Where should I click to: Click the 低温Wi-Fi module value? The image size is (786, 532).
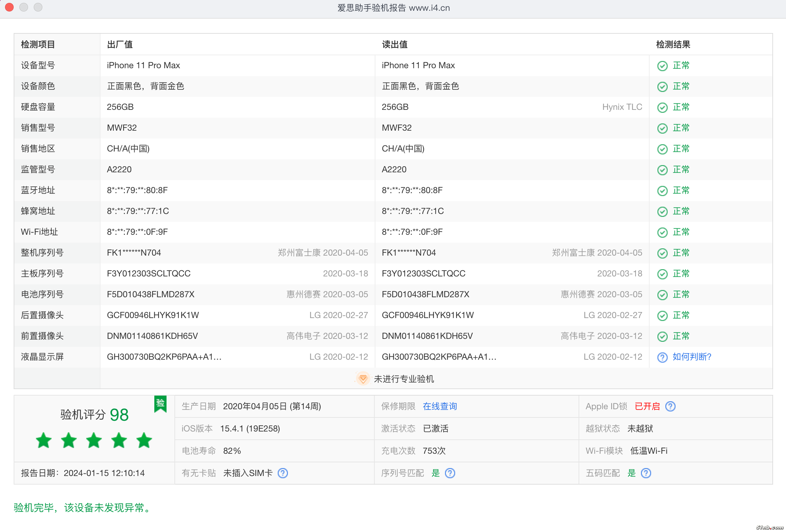(649, 451)
